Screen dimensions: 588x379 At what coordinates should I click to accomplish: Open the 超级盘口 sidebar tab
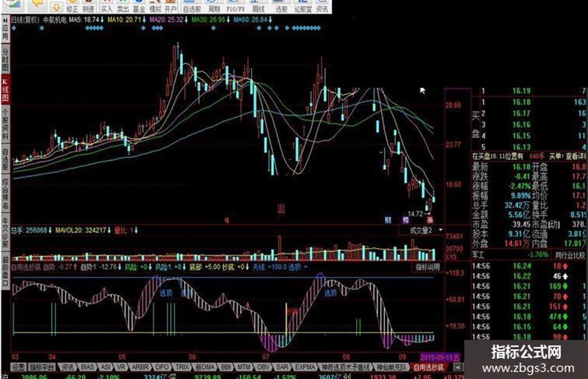(5, 271)
